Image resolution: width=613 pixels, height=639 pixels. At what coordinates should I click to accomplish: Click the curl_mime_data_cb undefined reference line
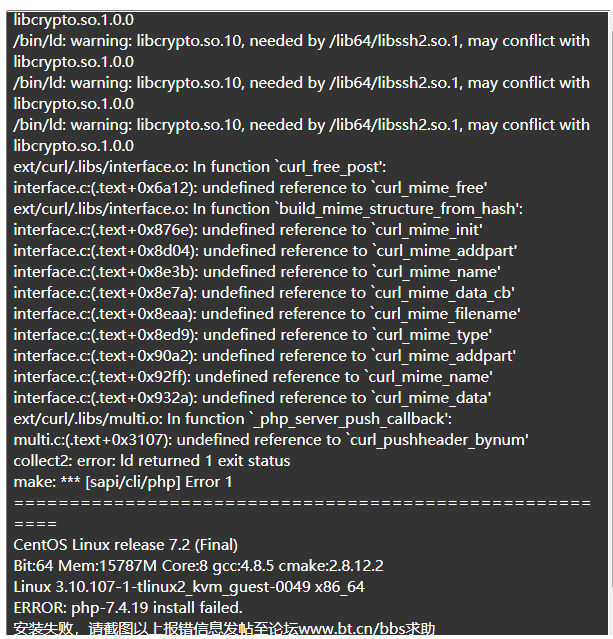click(x=264, y=293)
